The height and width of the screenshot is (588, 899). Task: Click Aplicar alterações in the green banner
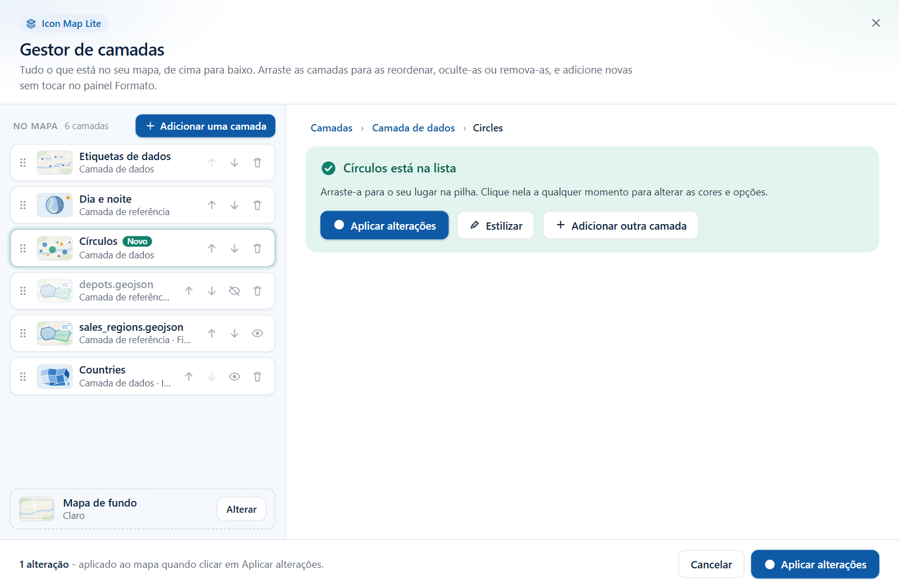(384, 226)
